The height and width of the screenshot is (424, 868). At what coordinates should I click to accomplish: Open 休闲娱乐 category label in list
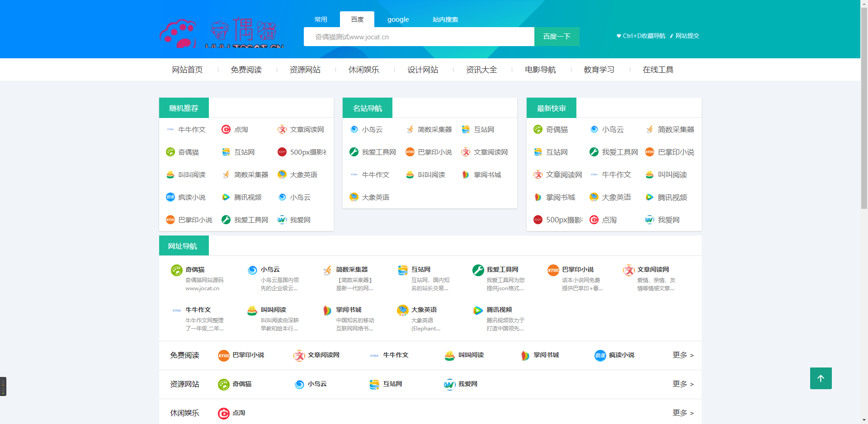184,413
